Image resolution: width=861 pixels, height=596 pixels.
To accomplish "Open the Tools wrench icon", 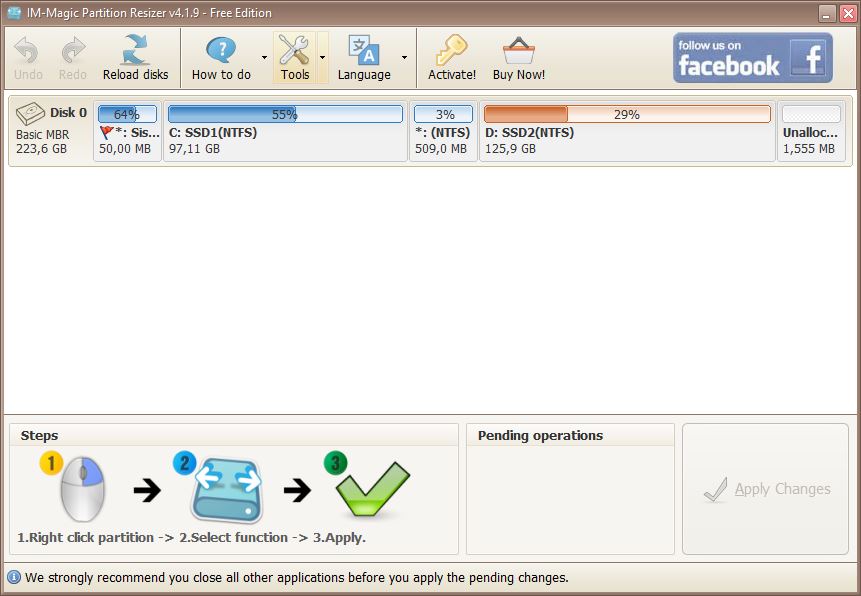I will click(x=294, y=49).
